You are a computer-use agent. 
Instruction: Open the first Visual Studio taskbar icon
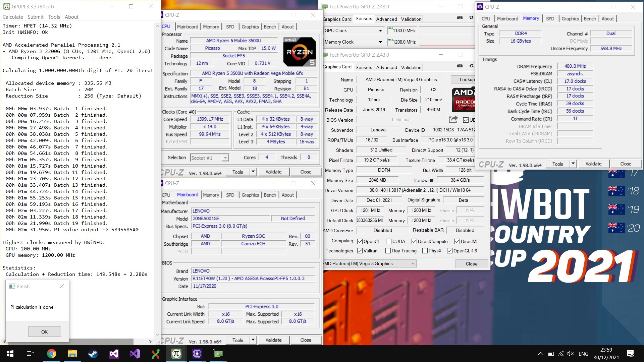tap(114, 354)
